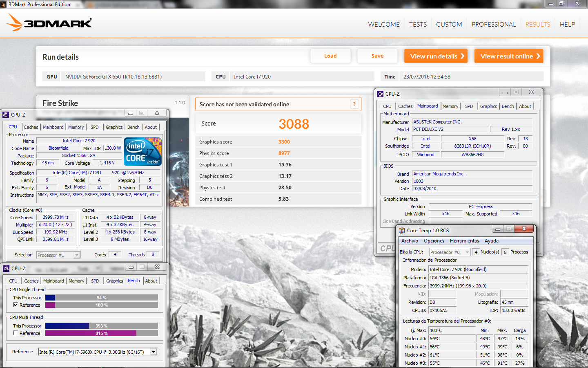The height and width of the screenshot is (368, 588).
Task: Click the overall Score value 3088
Action: pyautogui.click(x=294, y=124)
